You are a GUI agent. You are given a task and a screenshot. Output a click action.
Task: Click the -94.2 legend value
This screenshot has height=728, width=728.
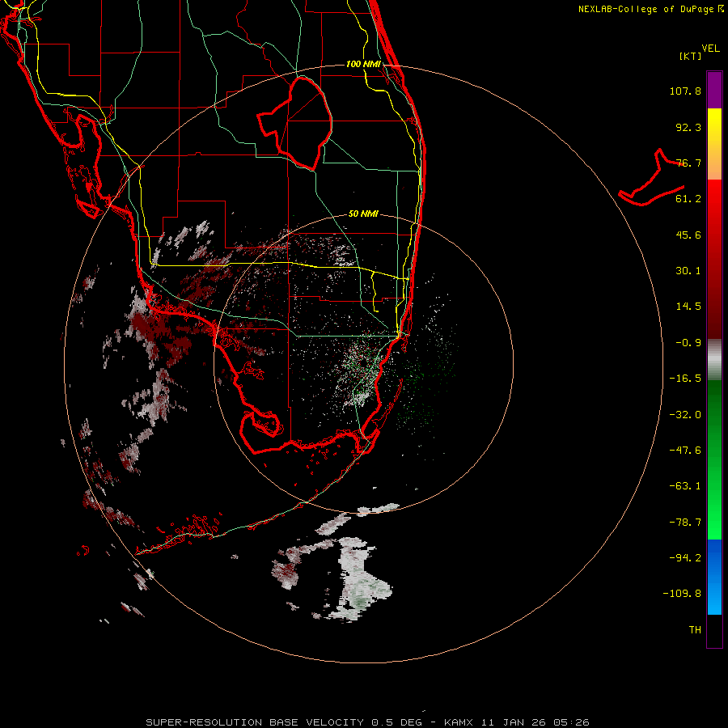685,558
